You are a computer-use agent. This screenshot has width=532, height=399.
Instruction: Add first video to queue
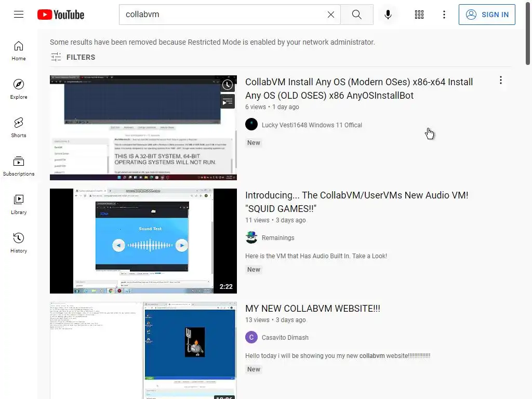[228, 102]
